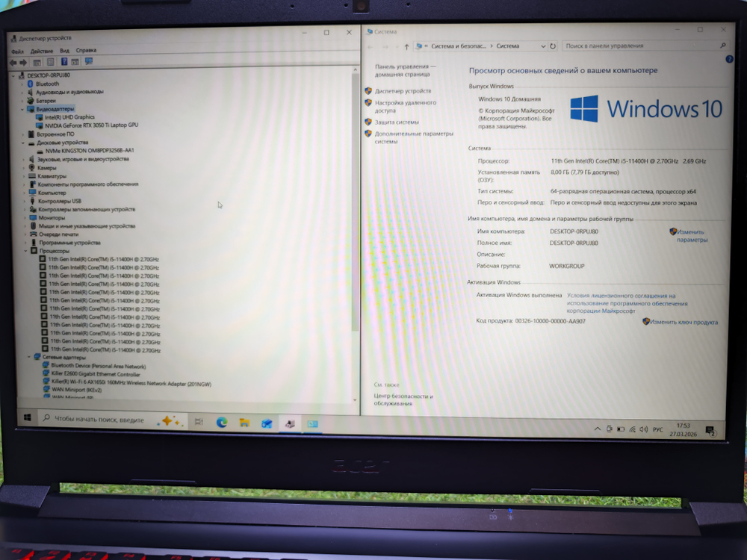Screen dimensions: 747x560
Task: Click blue help icon in System window
Action: [729, 59]
